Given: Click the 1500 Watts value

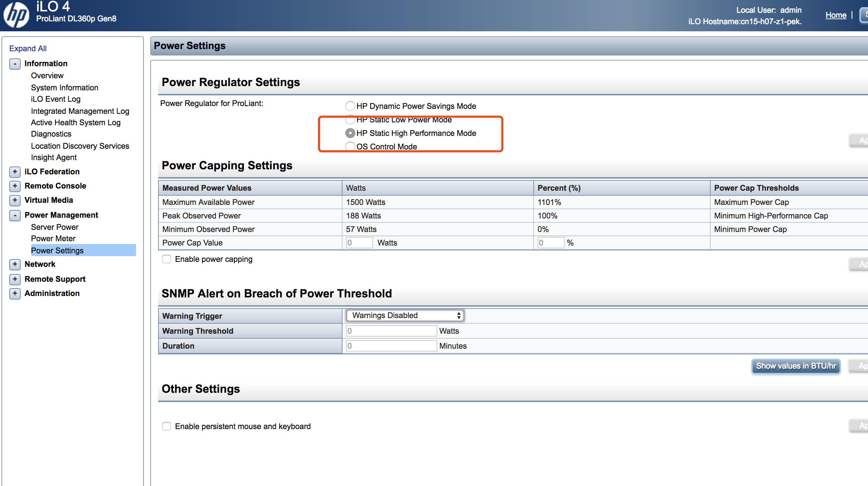Looking at the screenshot, I should point(366,202).
